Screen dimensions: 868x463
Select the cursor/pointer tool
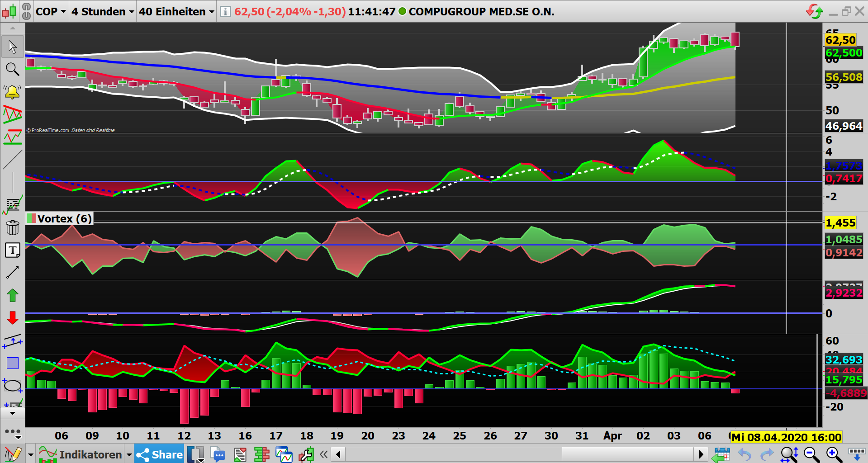coord(12,47)
